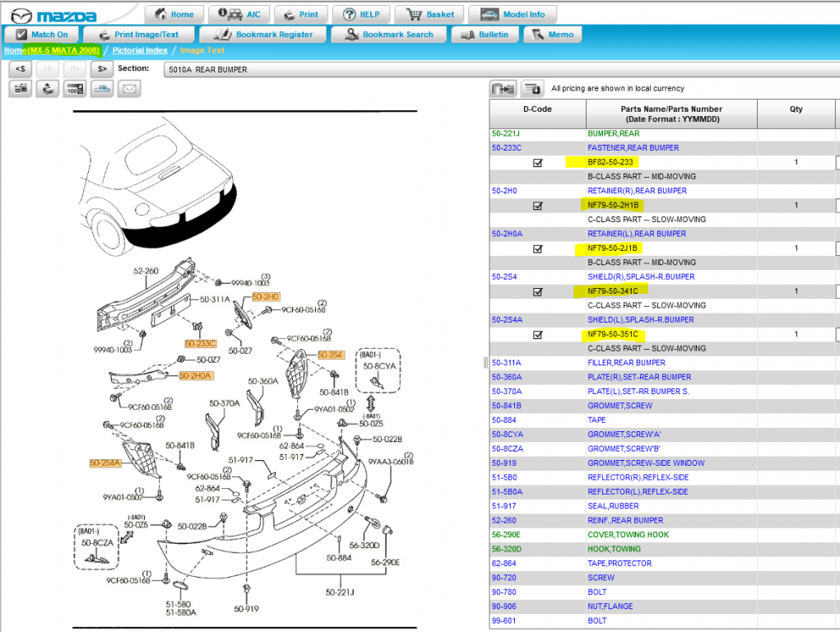Go to previous section with <S button

pos(21,69)
